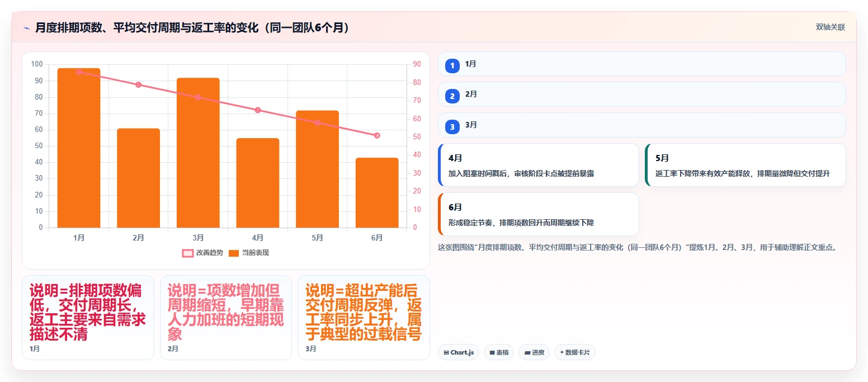
Task: Click x-axis label 3月 under chart
Action: (x=198, y=238)
